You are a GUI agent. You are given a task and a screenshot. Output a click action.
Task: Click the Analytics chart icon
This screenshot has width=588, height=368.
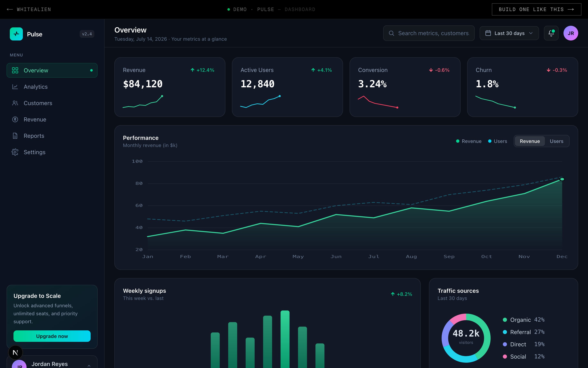point(15,87)
